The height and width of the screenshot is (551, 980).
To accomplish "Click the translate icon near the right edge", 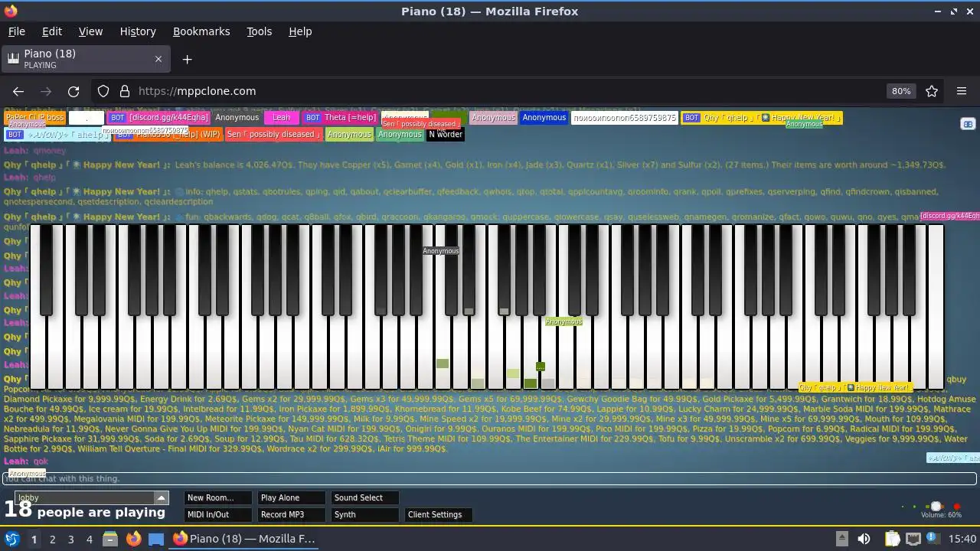I will point(968,124).
